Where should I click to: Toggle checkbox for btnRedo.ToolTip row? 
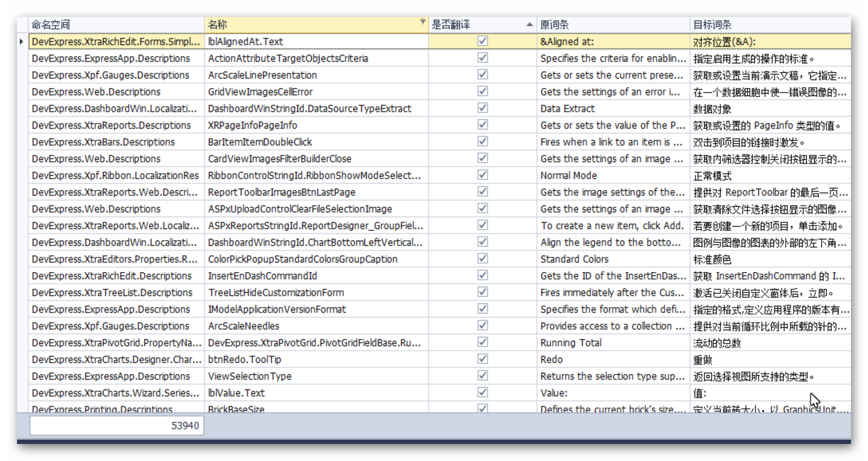[x=483, y=359]
